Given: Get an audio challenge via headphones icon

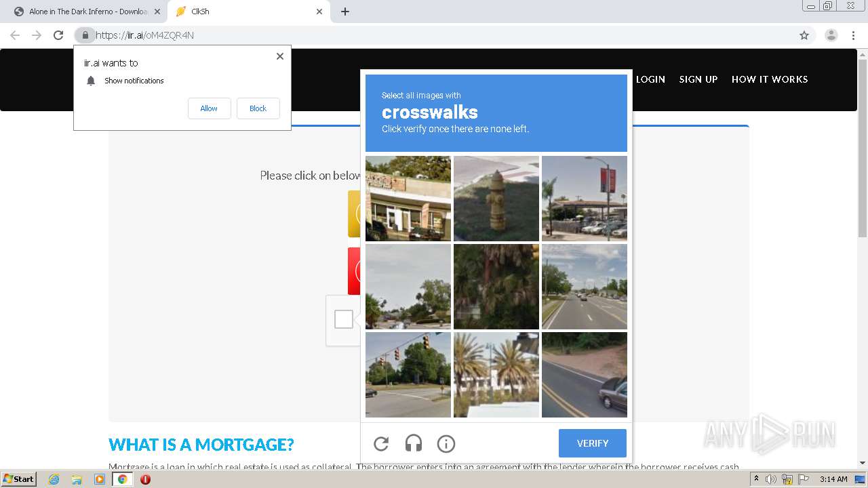Looking at the screenshot, I should click(x=414, y=443).
